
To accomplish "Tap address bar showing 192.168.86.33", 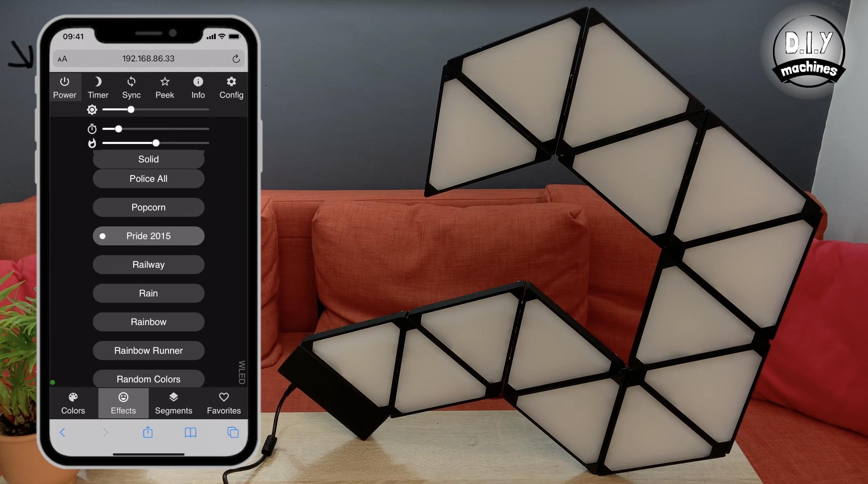I will [x=148, y=58].
